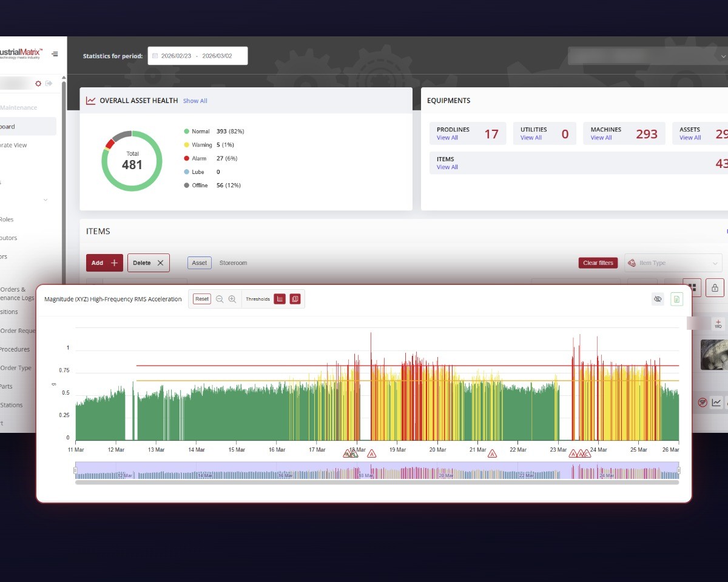Zoom in on the acceleration chart
728x582 pixels.
pos(232,299)
